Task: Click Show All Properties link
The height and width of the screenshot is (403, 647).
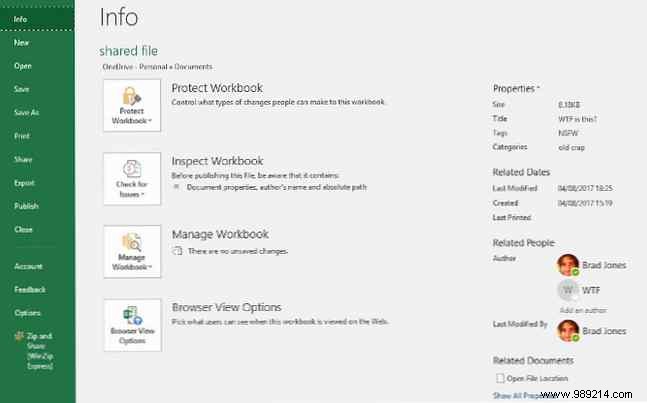Action: point(524,396)
